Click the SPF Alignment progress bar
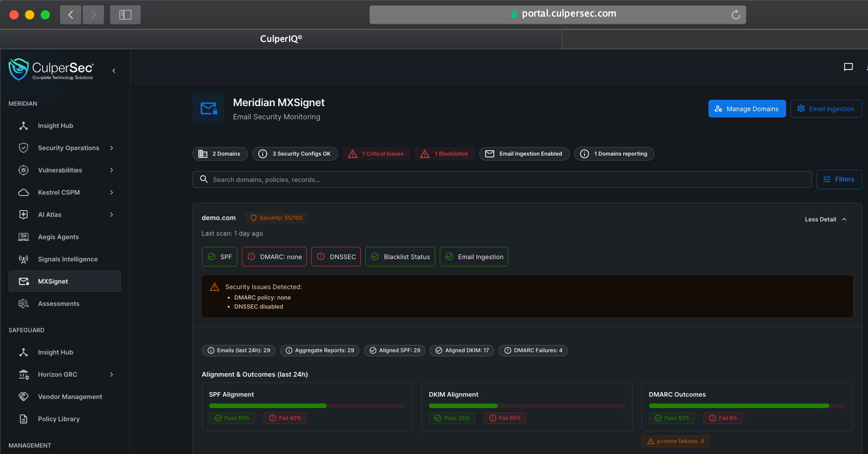The width and height of the screenshot is (868, 454). coord(307,406)
